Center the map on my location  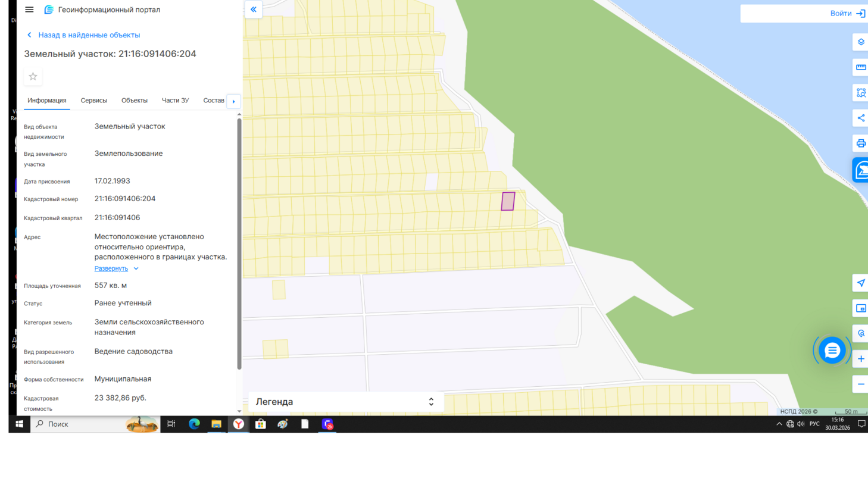pos(860,283)
